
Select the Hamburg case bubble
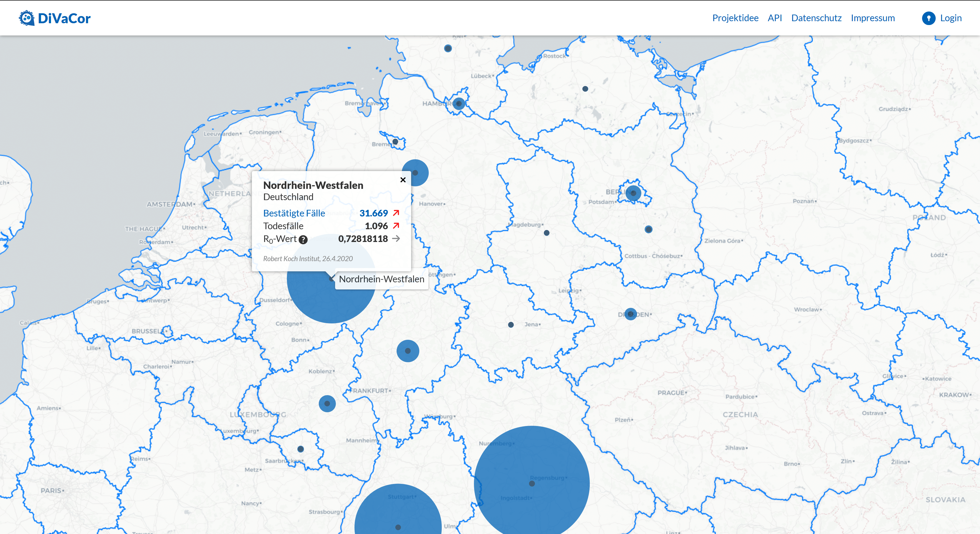coord(459,104)
